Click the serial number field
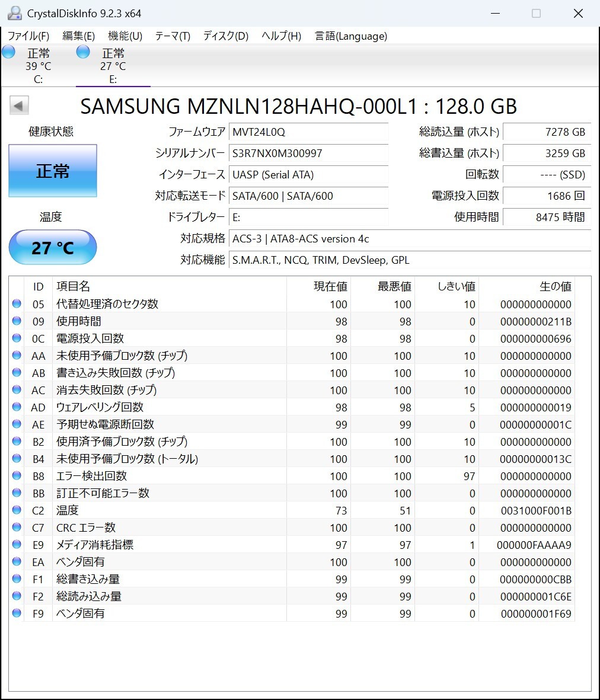 pos(308,154)
